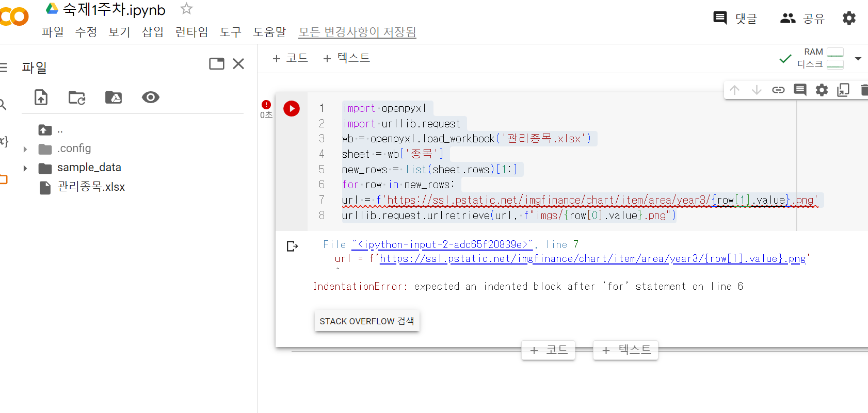
Task: Click code line 6 with the for loop
Action: pyautogui.click(x=398, y=185)
